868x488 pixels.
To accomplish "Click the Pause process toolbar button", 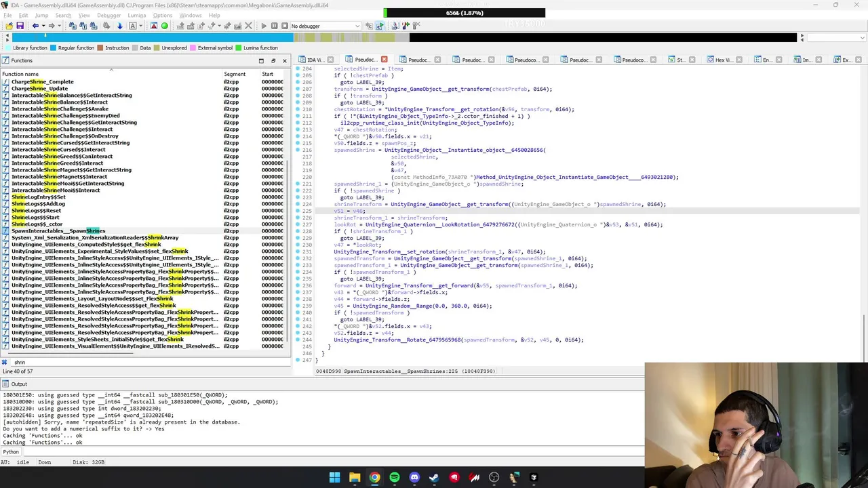I will point(274,26).
